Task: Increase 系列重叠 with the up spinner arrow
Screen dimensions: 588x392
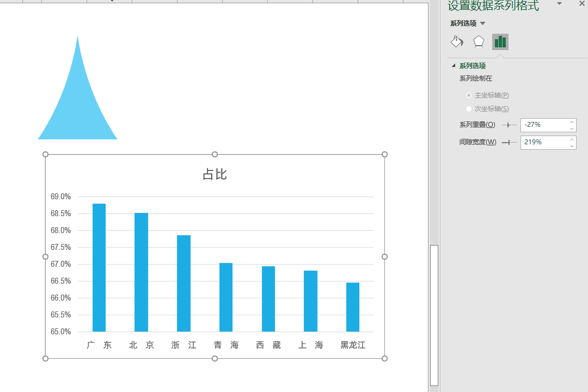Action: [572, 122]
